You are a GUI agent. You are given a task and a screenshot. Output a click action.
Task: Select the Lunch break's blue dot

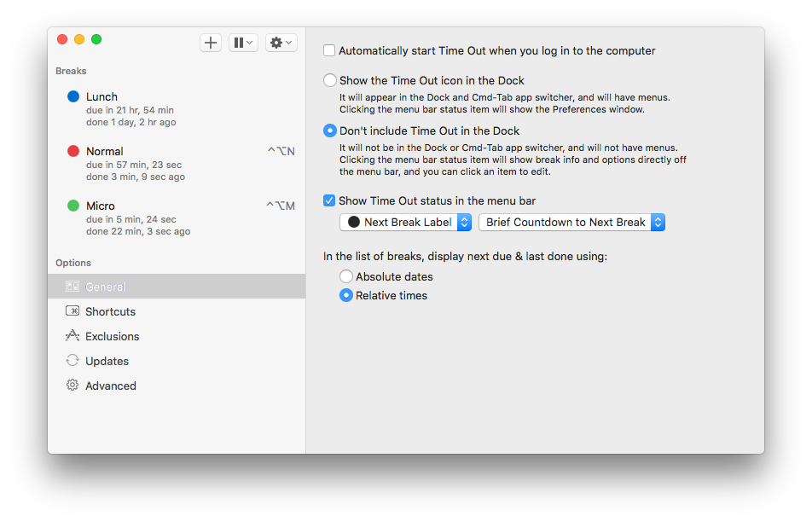[x=73, y=96]
